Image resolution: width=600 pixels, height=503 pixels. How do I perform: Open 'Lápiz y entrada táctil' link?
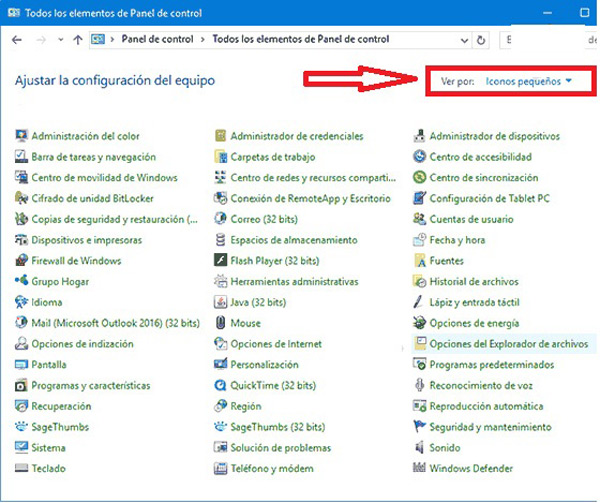(474, 302)
